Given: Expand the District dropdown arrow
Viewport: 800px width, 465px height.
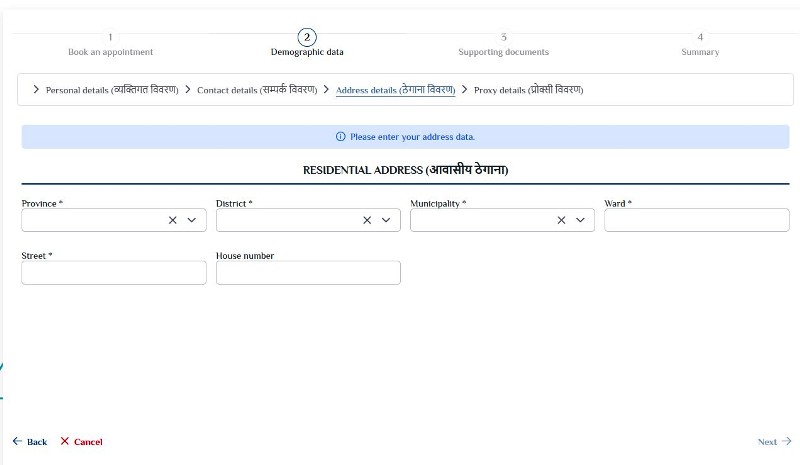Looking at the screenshot, I should point(386,220).
